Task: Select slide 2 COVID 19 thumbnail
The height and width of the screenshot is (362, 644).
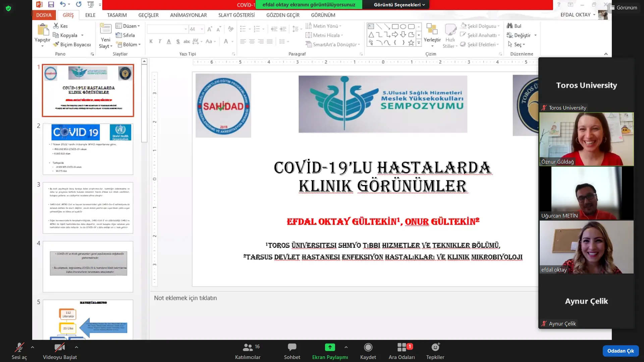Action: tap(88, 149)
